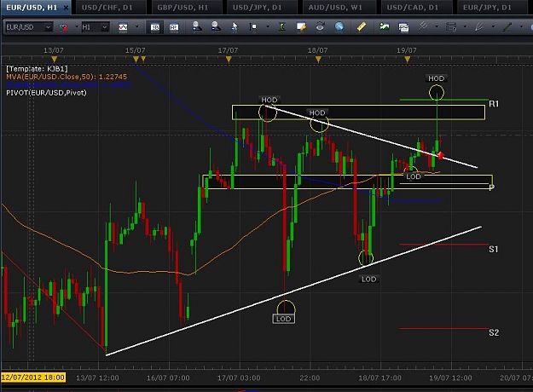Click the green information marker icon
Screen dimensions: 533x392
281,26
